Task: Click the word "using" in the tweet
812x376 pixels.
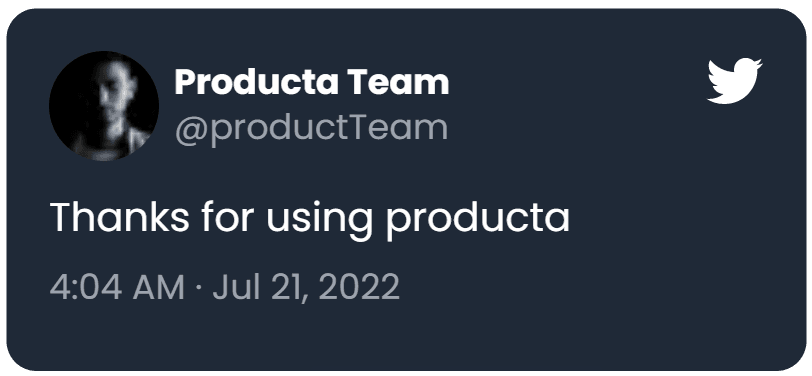Action: coord(320,221)
